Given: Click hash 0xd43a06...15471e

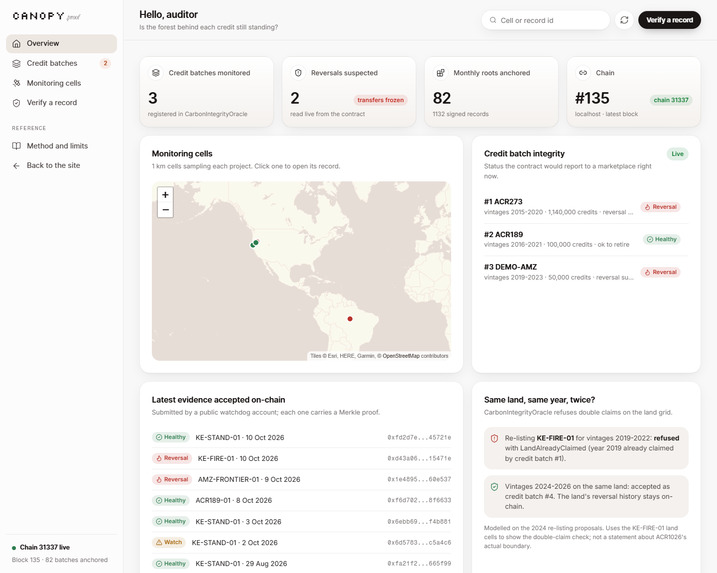Looking at the screenshot, I should pyautogui.click(x=419, y=458).
